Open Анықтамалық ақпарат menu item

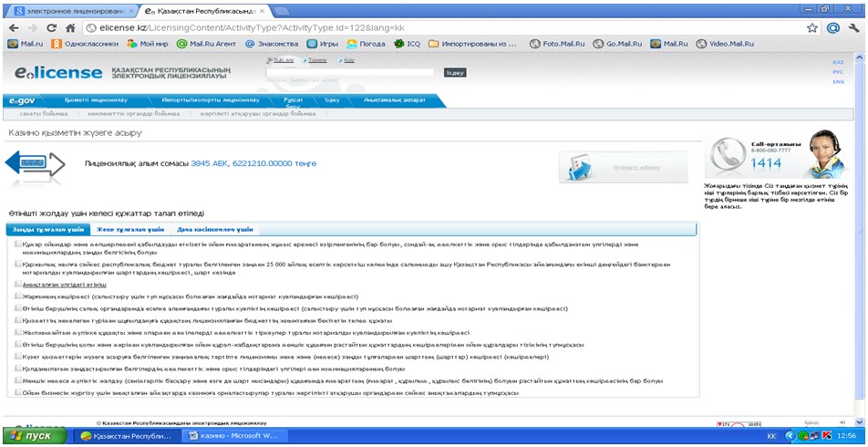pyautogui.click(x=395, y=100)
